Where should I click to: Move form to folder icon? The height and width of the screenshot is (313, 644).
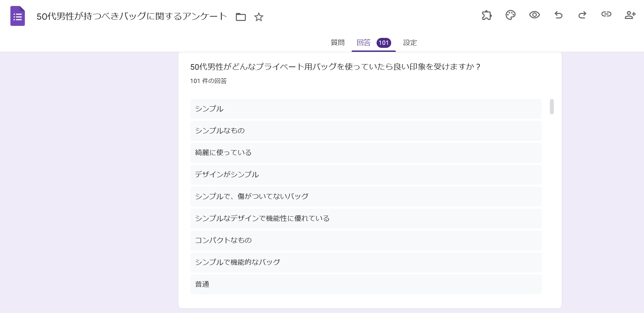pyautogui.click(x=241, y=17)
